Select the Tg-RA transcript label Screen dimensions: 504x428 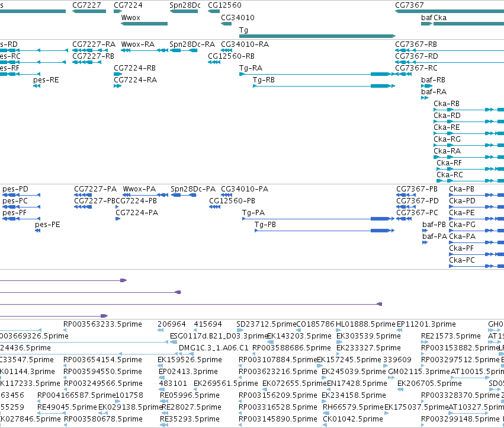coord(251,68)
